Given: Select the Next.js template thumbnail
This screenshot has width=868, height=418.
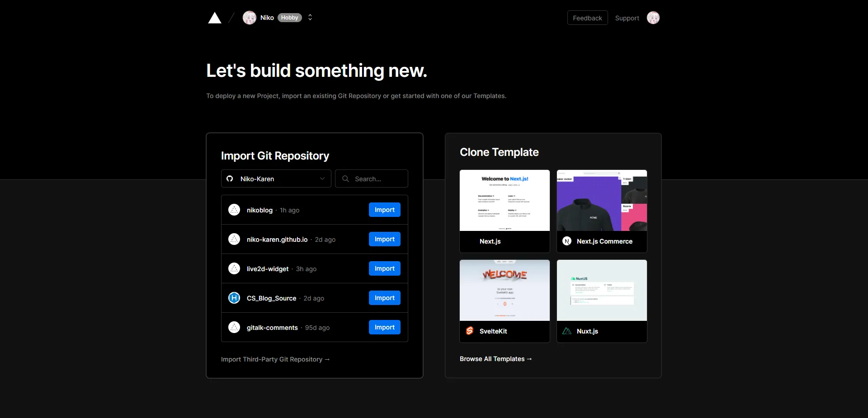Looking at the screenshot, I should tap(505, 201).
